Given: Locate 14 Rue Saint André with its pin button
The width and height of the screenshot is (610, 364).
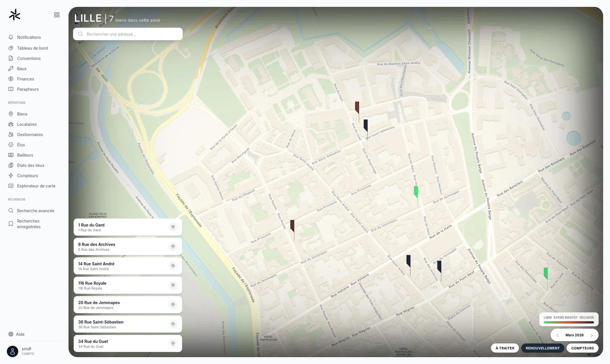Looking at the screenshot, I should pos(173,266).
